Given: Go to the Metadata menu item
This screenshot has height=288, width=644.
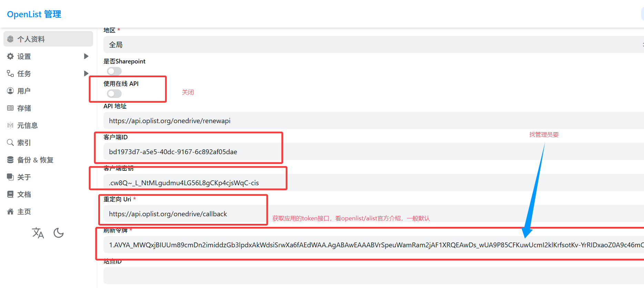Looking at the screenshot, I should coord(28,125).
